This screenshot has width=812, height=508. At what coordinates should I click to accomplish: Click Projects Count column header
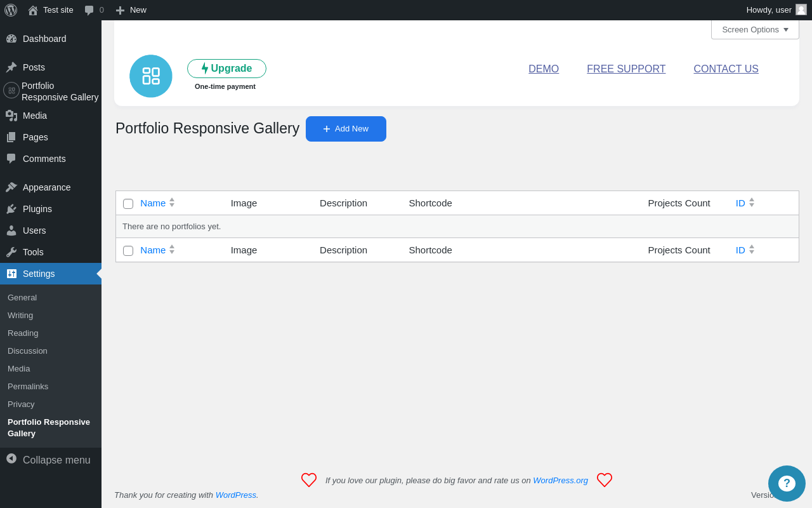679,203
